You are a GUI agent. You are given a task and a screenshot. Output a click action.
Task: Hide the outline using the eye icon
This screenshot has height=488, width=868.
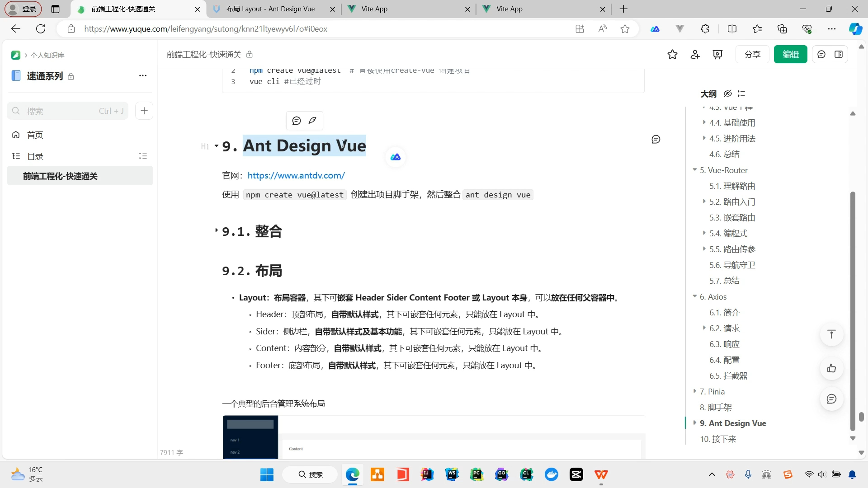pyautogui.click(x=727, y=94)
